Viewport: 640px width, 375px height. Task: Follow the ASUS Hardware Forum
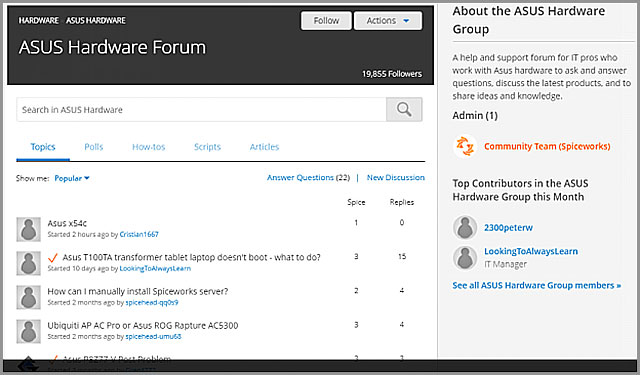point(326,20)
